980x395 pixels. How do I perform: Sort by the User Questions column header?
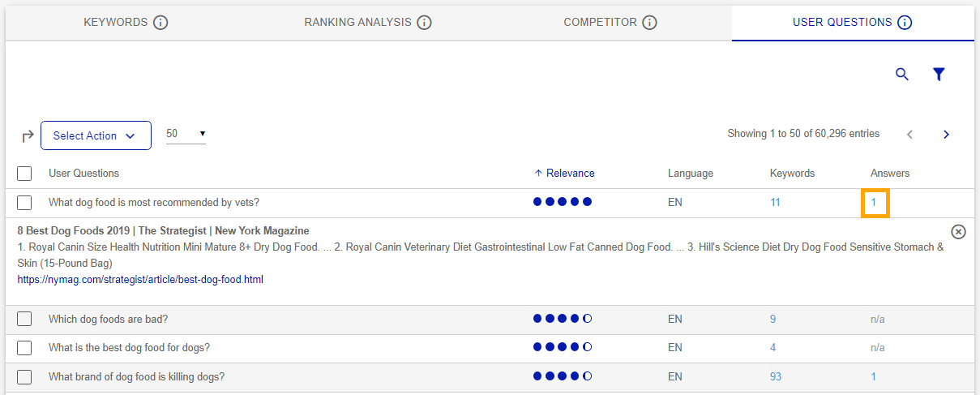[83, 173]
